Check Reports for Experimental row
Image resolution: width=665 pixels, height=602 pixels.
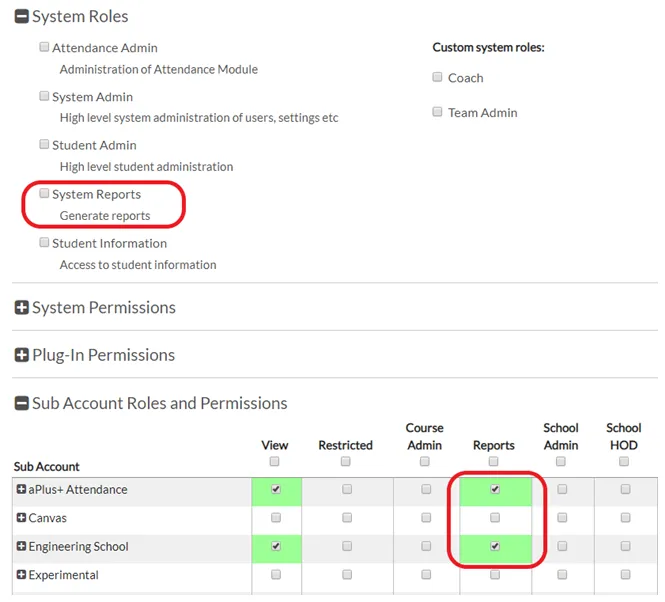coord(495,574)
